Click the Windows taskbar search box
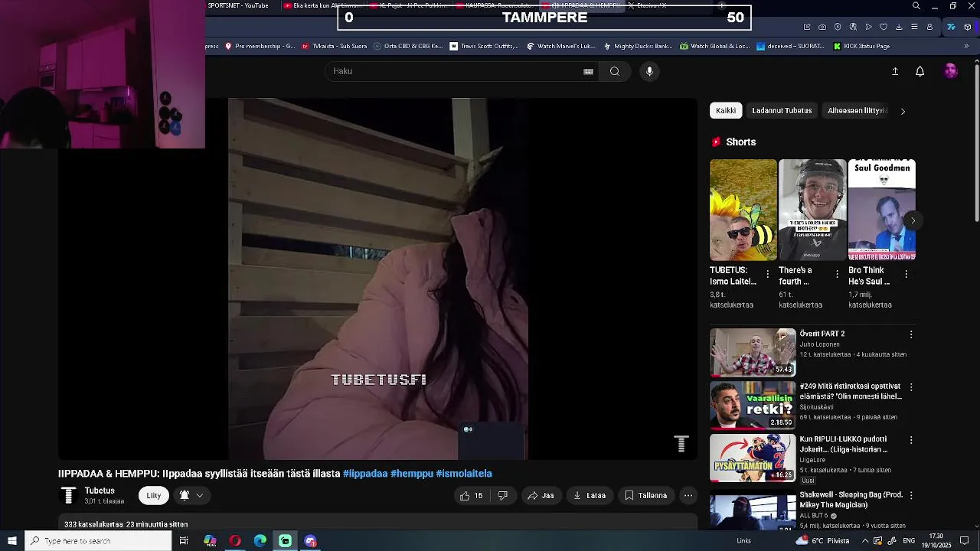The width and height of the screenshot is (980, 551). (x=98, y=541)
